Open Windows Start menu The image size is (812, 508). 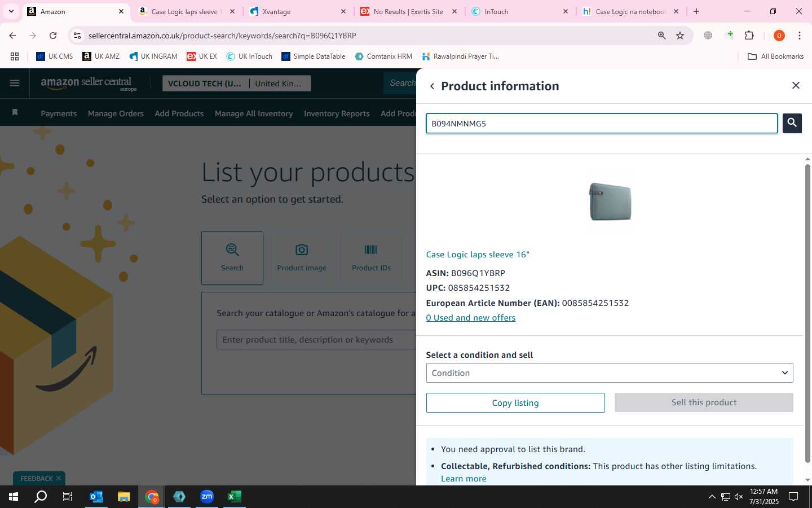click(x=14, y=497)
